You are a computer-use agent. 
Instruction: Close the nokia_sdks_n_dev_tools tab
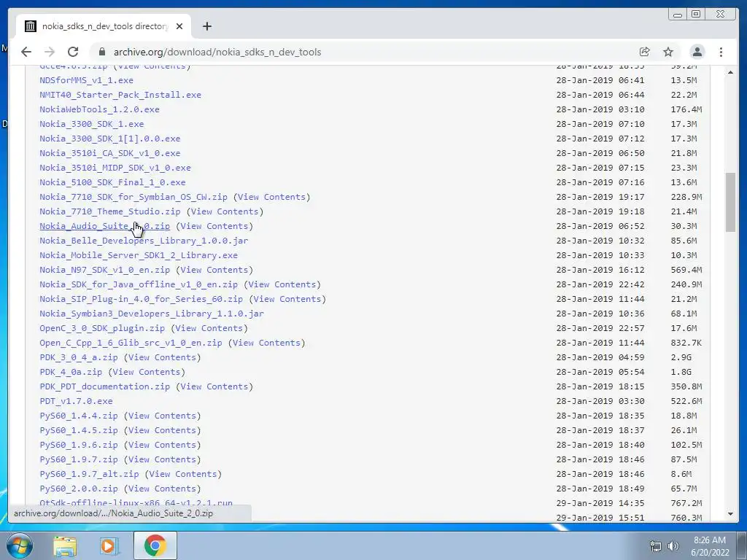179,26
